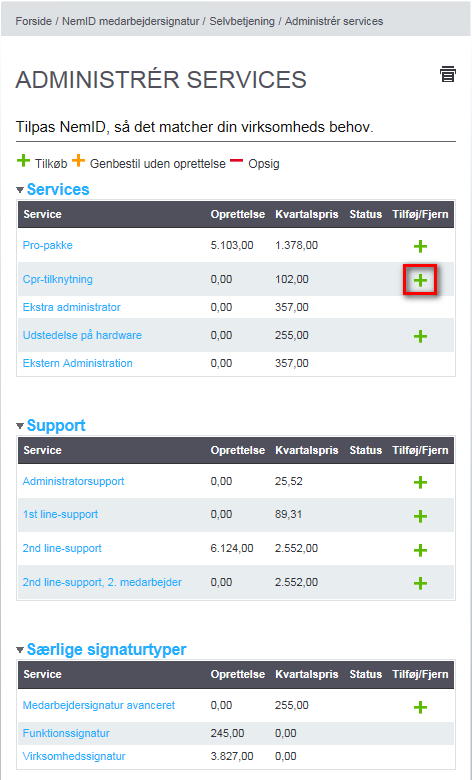Open NemID medarbejdersignatur breadcrumb item
The image size is (472, 780).
(130, 21)
